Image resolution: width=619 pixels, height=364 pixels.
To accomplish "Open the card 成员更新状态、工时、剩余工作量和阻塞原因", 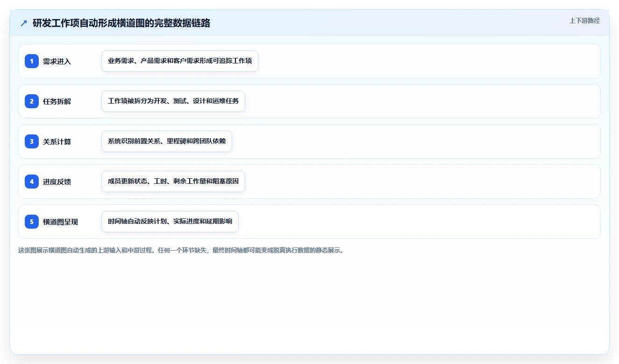I will [173, 182].
